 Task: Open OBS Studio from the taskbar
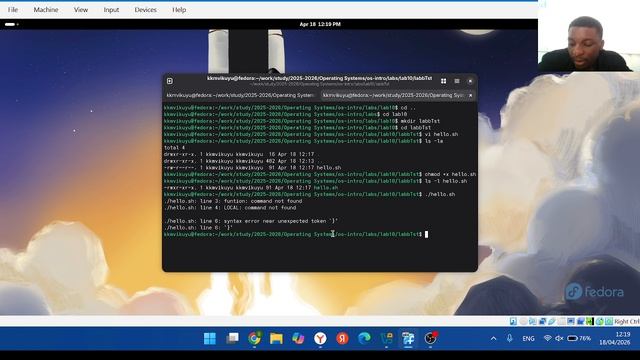430,338
